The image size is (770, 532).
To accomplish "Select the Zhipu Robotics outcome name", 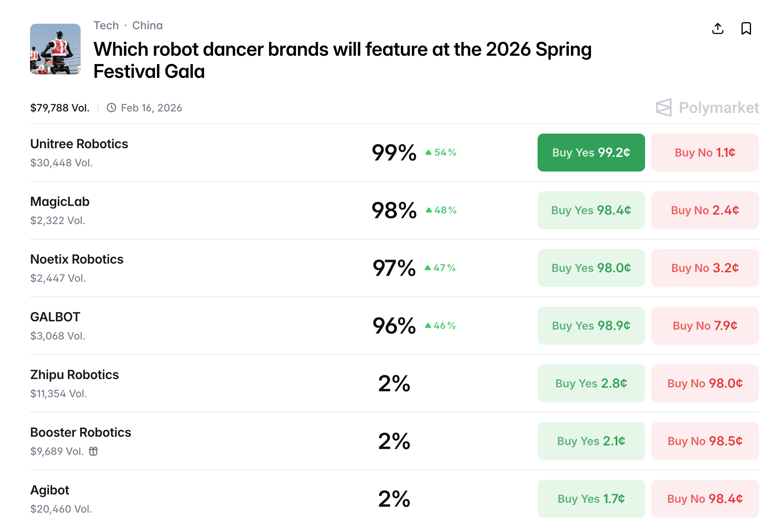I will pyautogui.click(x=74, y=375).
